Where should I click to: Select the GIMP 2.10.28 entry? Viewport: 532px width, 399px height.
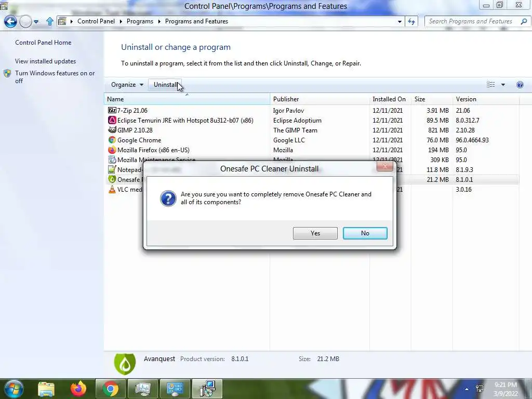click(x=135, y=130)
